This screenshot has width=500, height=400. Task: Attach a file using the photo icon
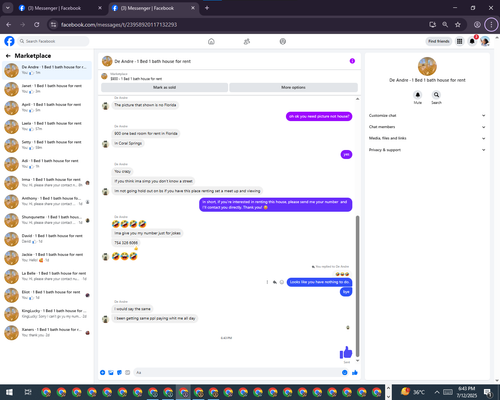111,372
